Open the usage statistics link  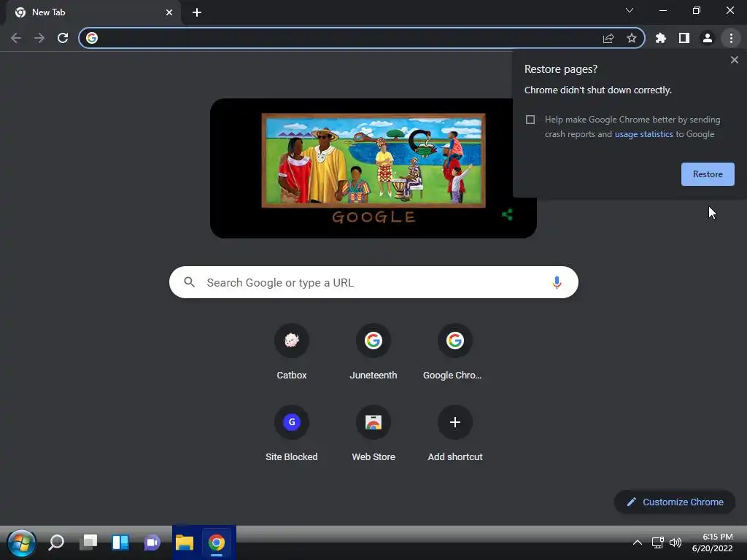click(x=643, y=134)
